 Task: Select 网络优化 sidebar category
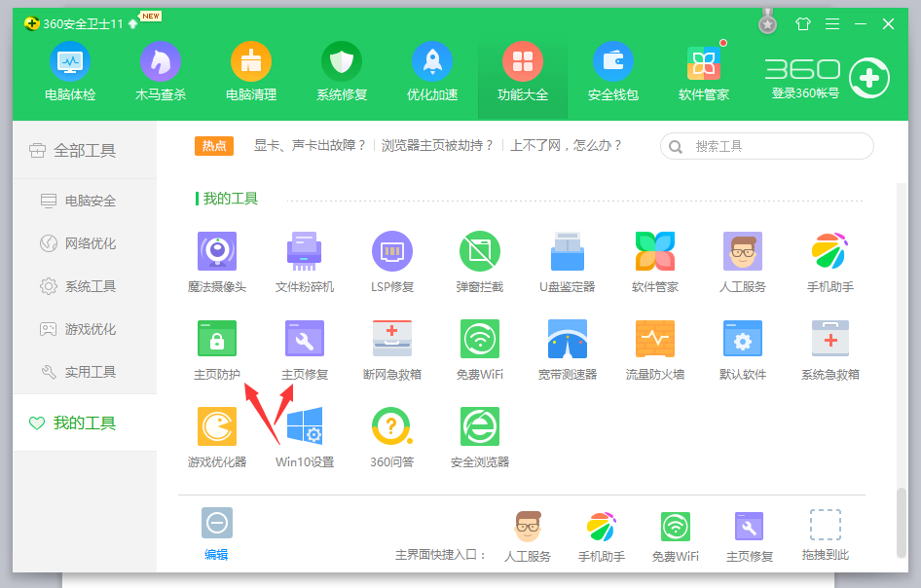tap(85, 243)
